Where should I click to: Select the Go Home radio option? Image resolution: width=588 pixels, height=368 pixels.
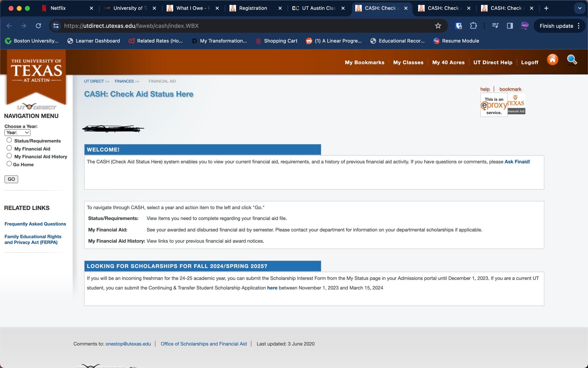(9, 164)
